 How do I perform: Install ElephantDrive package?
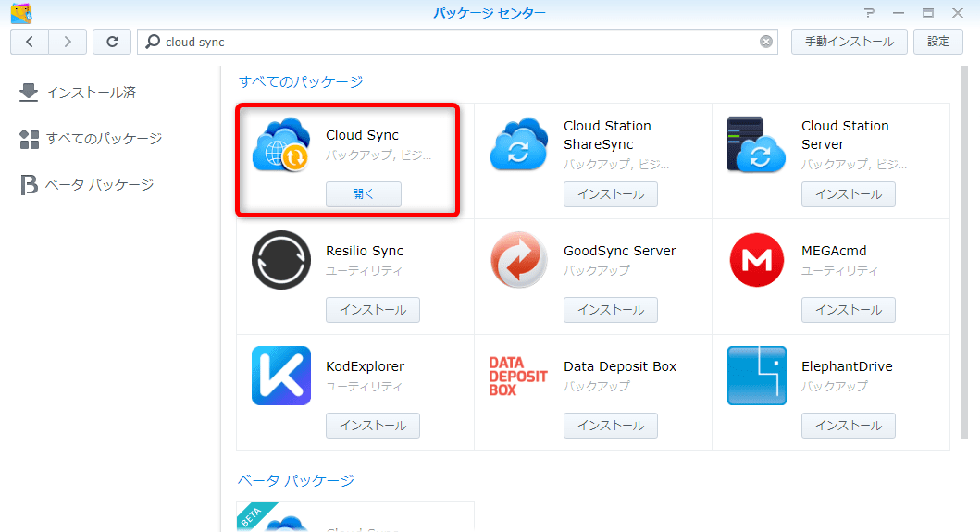(848, 426)
